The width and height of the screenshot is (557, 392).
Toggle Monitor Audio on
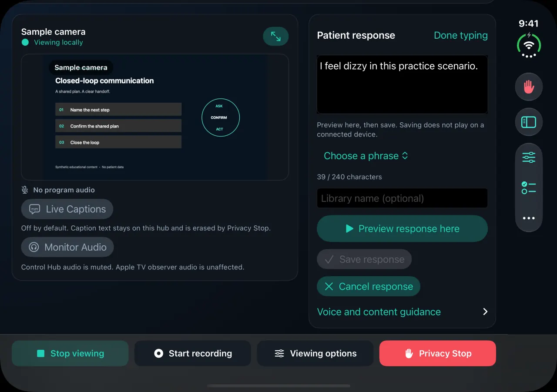click(67, 247)
